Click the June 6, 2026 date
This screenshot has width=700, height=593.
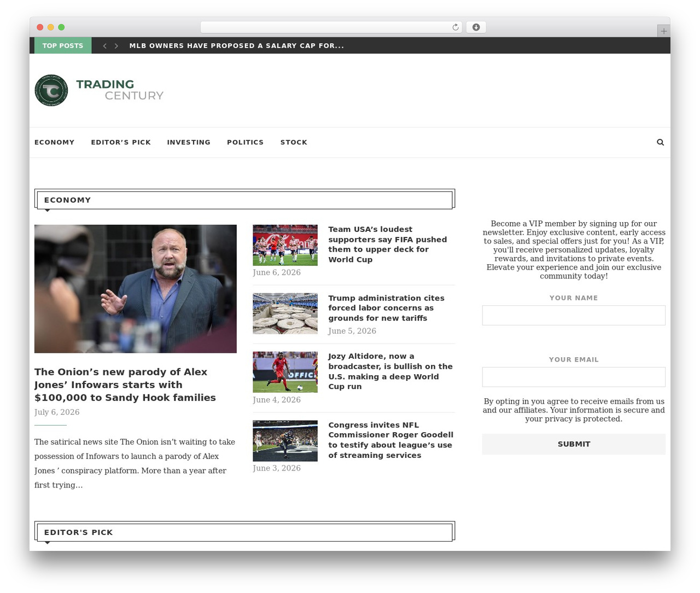coord(277,272)
